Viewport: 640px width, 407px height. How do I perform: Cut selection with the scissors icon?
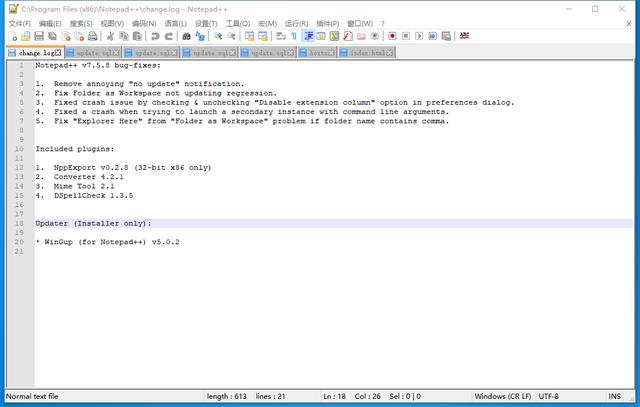click(110, 36)
